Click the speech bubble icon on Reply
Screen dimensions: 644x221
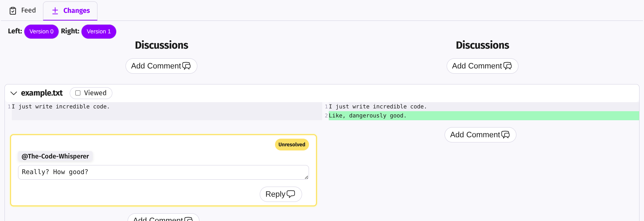pos(291,194)
